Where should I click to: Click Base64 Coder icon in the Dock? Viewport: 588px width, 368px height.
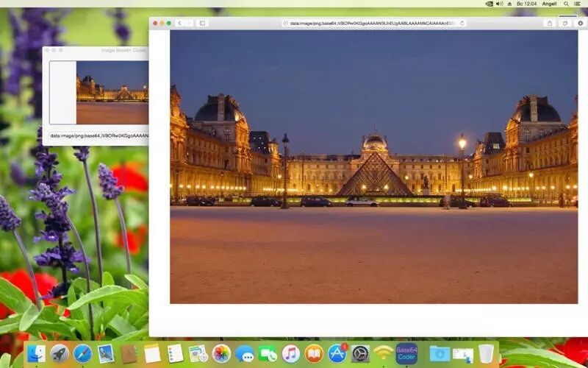pyautogui.click(x=406, y=354)
